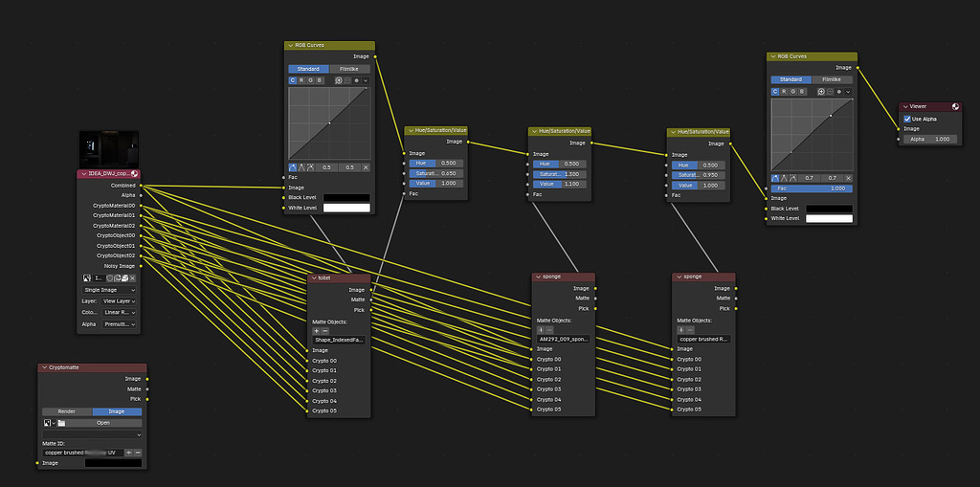
Task: Select the G channel in the 0.5 RGB Curves node
Action: (310, 80)
